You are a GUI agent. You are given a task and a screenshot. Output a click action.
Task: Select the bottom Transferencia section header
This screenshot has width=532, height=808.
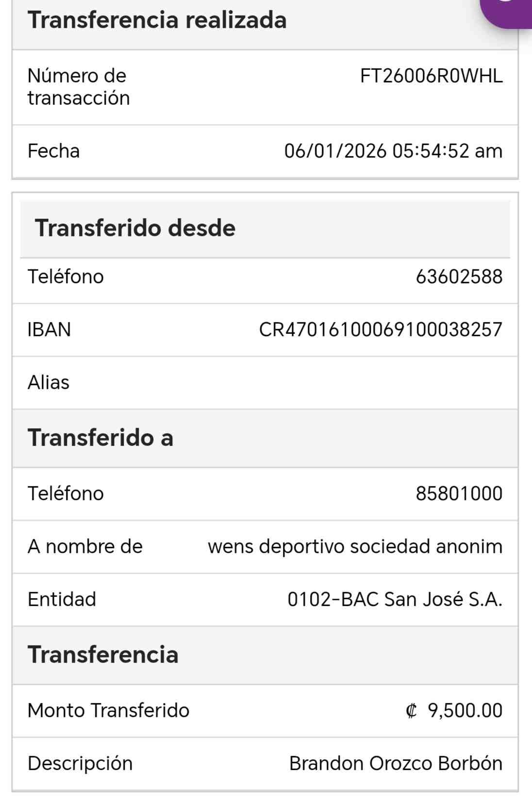tap(103, 655)
